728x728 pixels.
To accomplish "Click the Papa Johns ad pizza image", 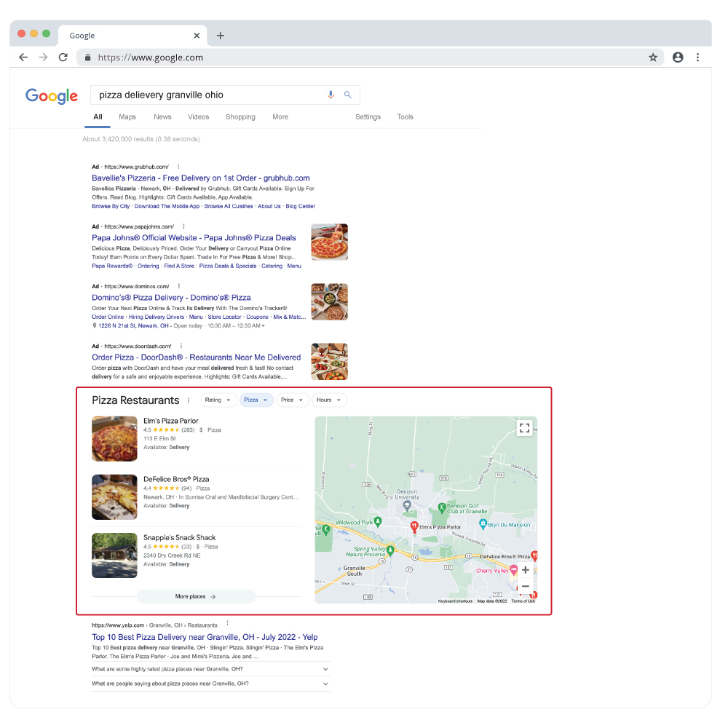I will pyautogui.click(x=329, y=242).
